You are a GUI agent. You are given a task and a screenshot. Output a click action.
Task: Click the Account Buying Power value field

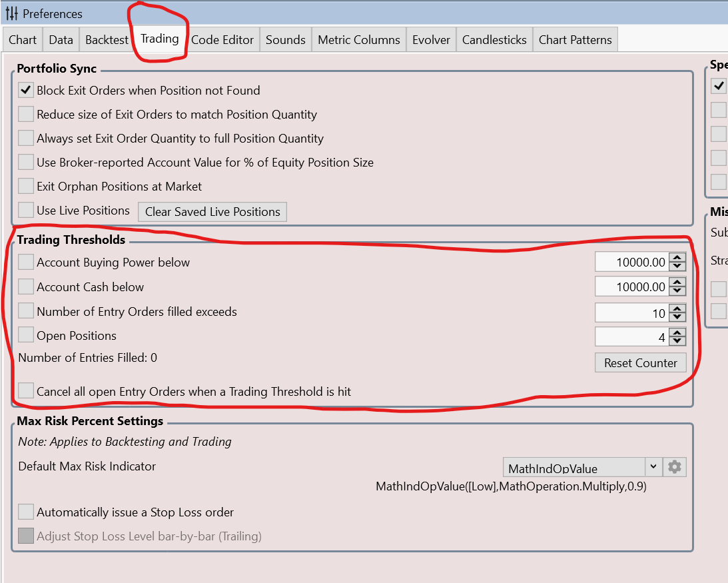(x=631, y=263)
